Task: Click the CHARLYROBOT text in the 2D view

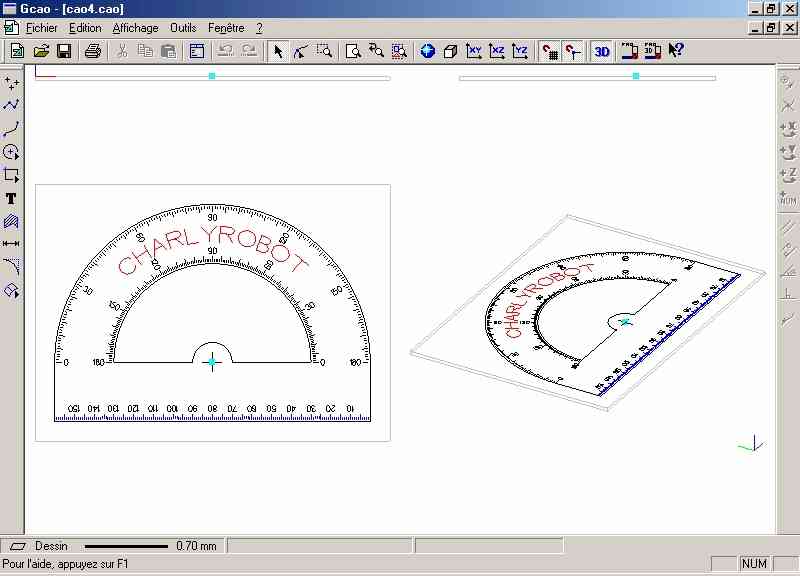Action: point(213,250)
